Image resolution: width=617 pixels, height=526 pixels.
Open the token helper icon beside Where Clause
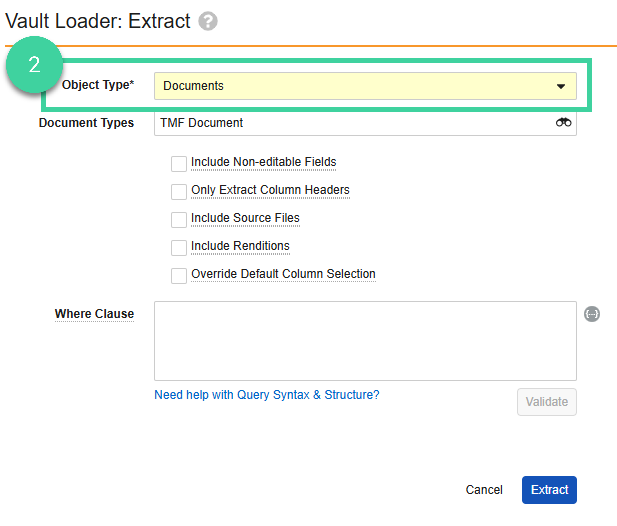point(592,314)
